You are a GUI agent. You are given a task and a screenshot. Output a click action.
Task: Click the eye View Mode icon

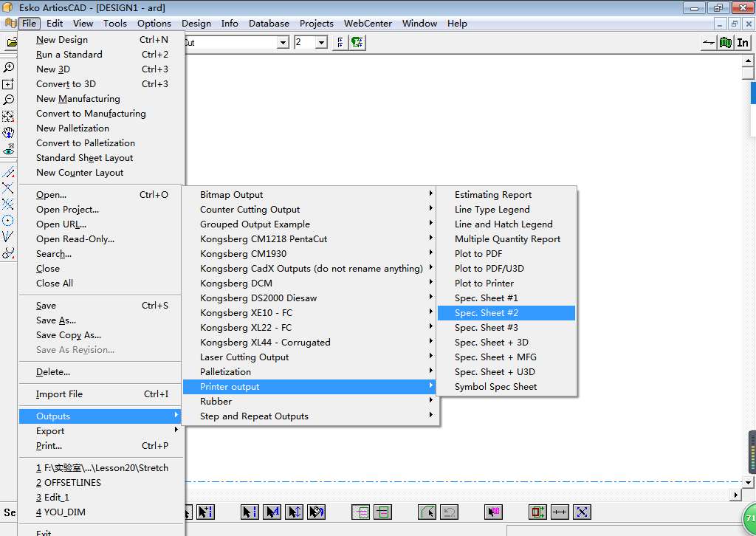[x=8, y=150]
